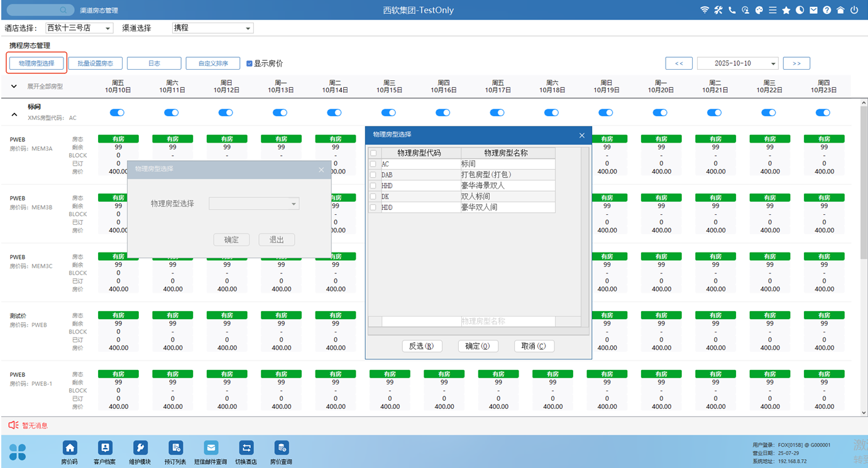Screen dimensions: 868x468
Task: Click the 自定义排序 button
Action: tap(213, 63)
